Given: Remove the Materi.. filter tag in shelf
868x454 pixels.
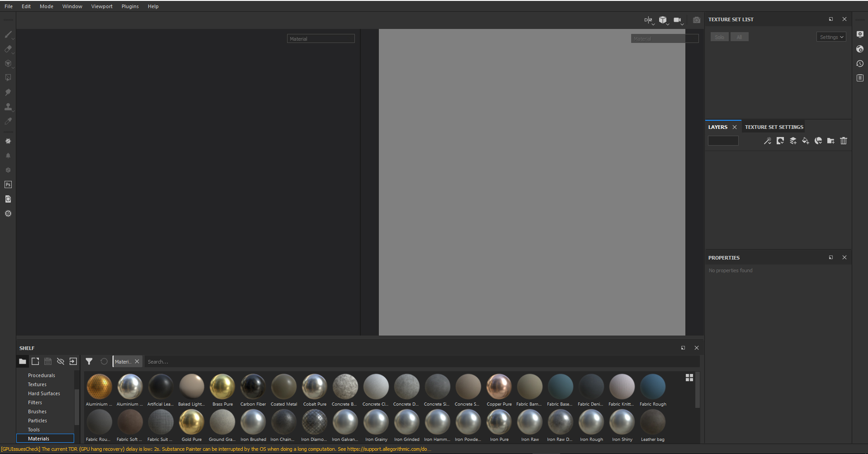Looking at the screenshot, I should point(137,361).
